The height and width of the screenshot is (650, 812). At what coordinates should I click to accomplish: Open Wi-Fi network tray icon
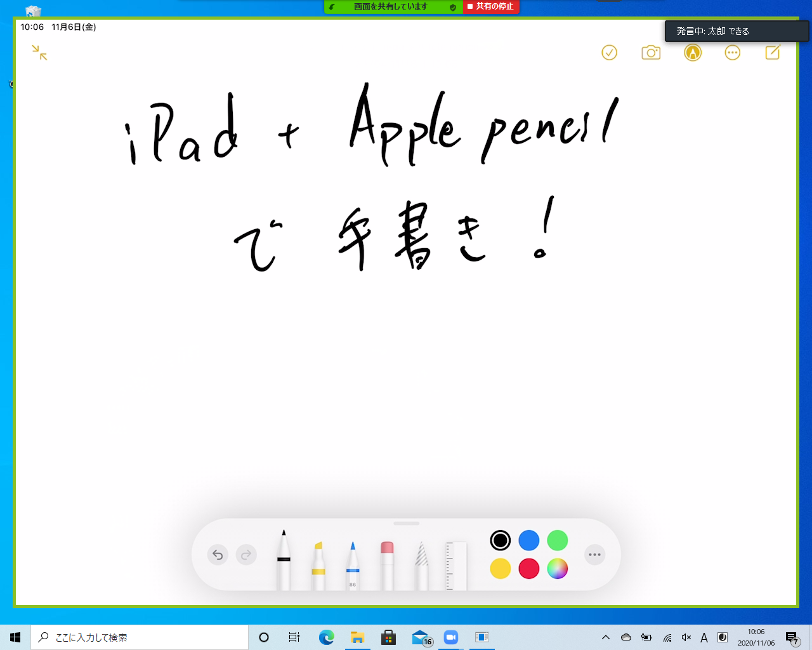pyautogui.click(x=667, y=637)
